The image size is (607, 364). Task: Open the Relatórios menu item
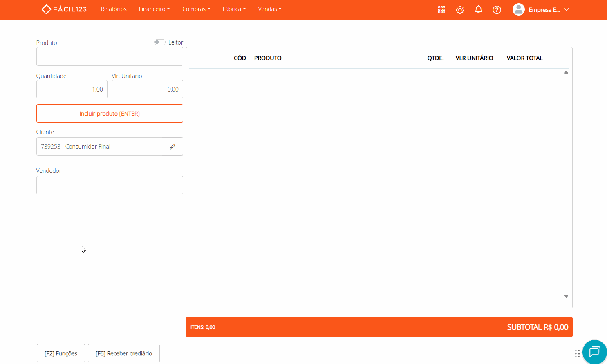(114, 9)
